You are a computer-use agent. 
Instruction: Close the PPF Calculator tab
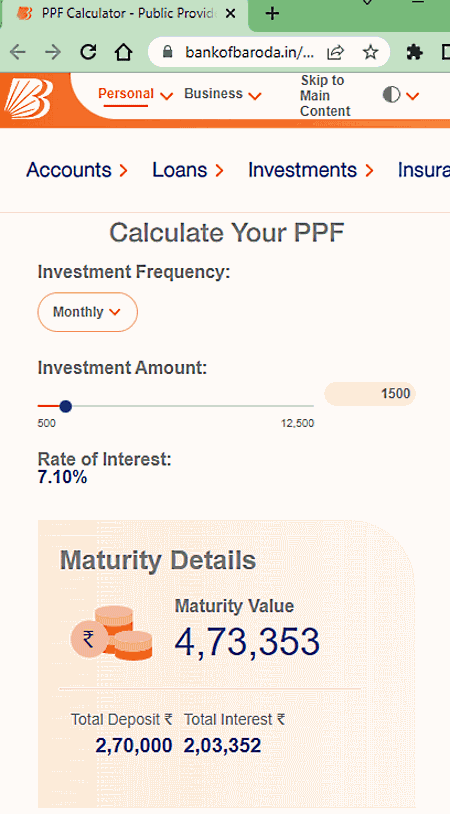(230, 14)
